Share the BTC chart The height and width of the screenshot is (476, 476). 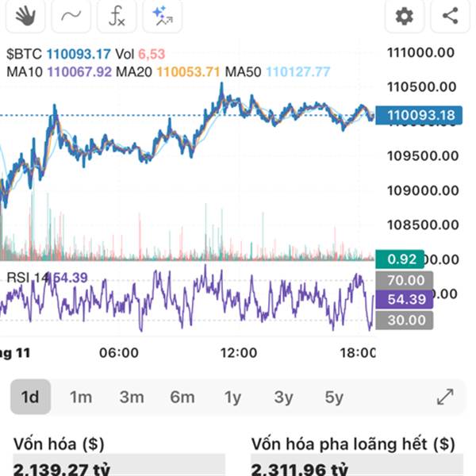[450, 15]
